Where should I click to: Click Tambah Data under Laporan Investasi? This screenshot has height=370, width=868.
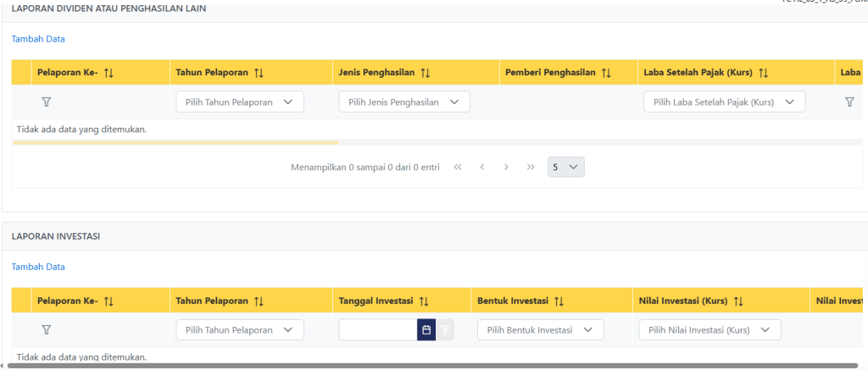click(38, 267)
